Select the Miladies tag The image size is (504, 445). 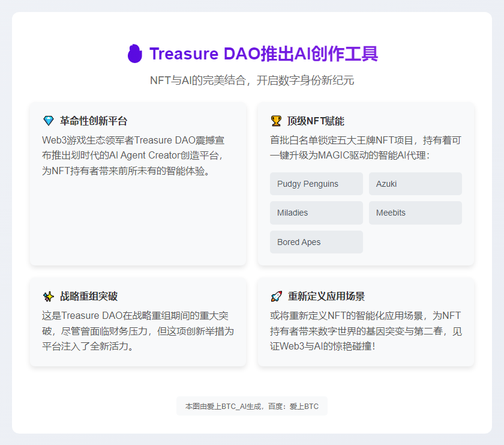316,213
